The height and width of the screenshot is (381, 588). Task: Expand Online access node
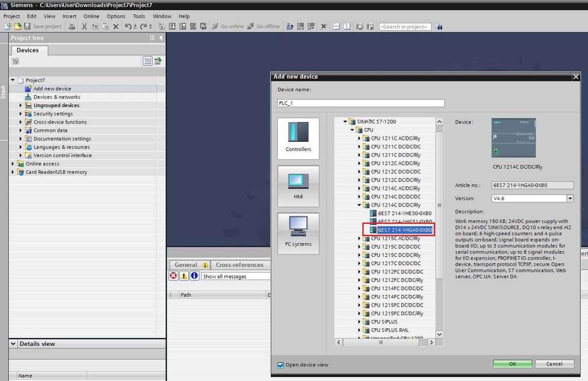(13, 164)
